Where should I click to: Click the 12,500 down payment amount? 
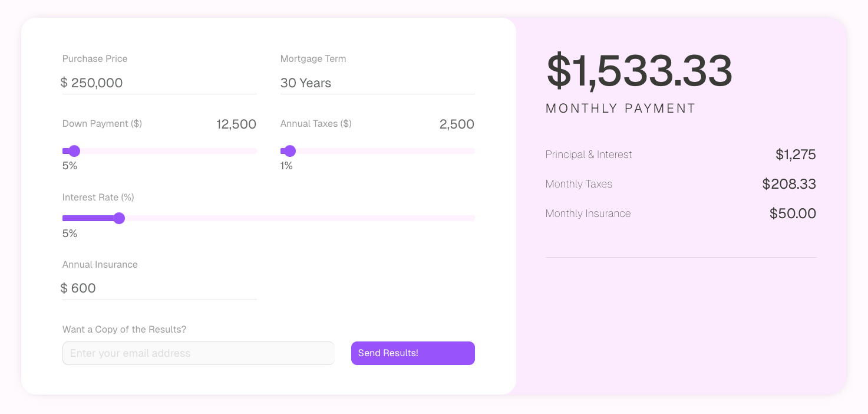point(236,124)
